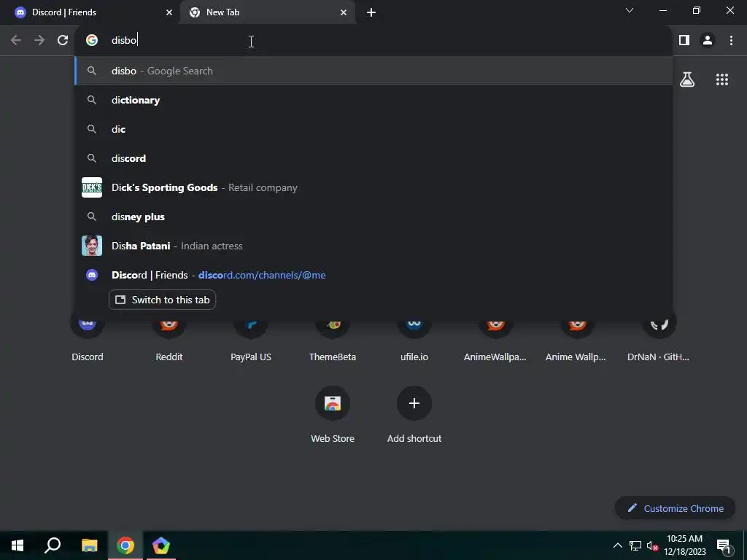
Task: Select the New Tab tab
Action: click(x=268, y=12)
